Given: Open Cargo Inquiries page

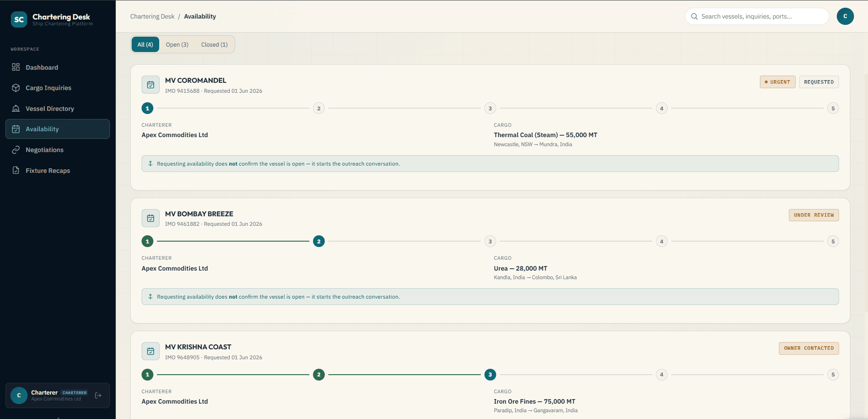Looking at the screenshot, I should tap(57, 88).
